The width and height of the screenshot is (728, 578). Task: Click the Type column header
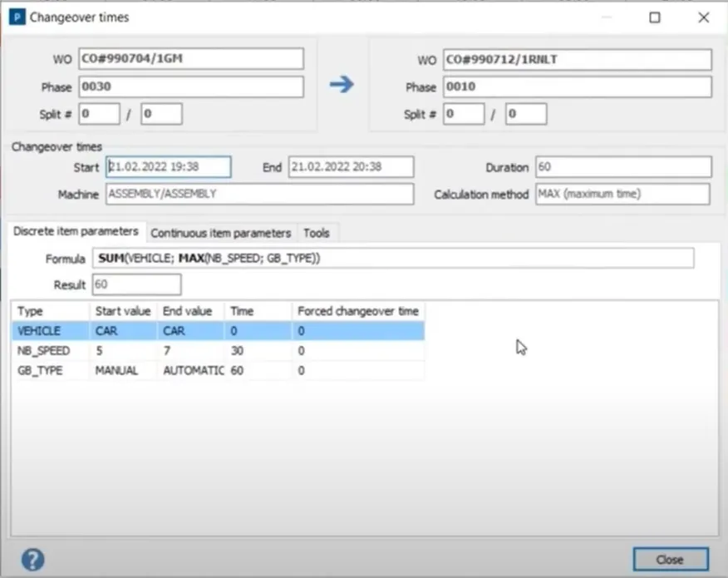click(x=51, y=311)
